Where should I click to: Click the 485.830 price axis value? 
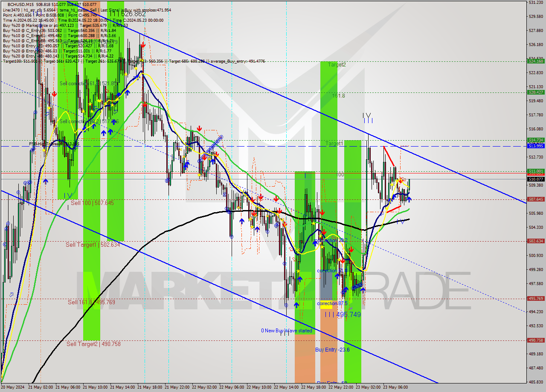[535, 382]
